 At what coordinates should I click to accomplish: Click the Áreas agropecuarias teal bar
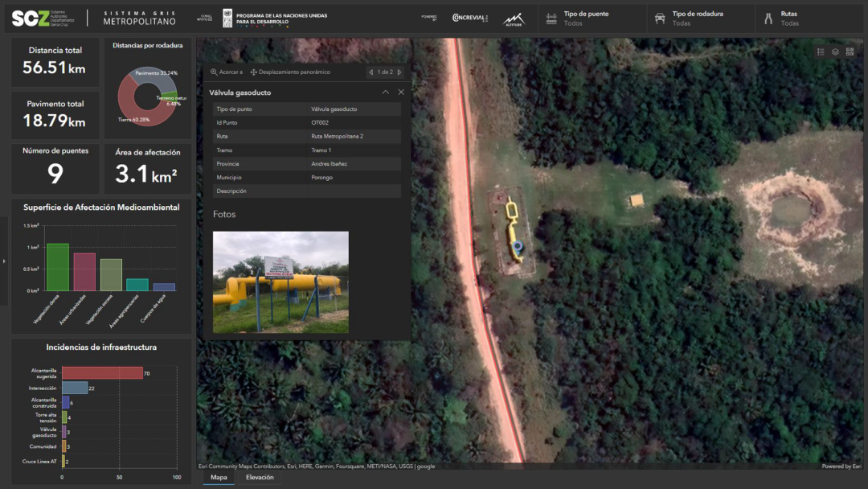(x=137, y=285)
